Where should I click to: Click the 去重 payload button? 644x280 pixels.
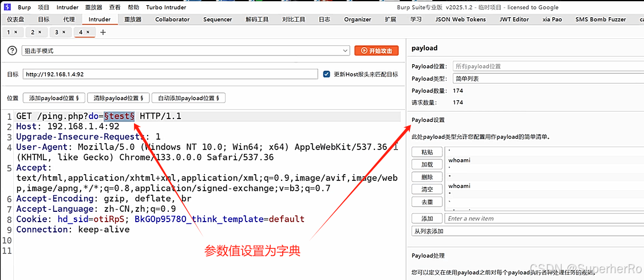[x=427, y=202]
